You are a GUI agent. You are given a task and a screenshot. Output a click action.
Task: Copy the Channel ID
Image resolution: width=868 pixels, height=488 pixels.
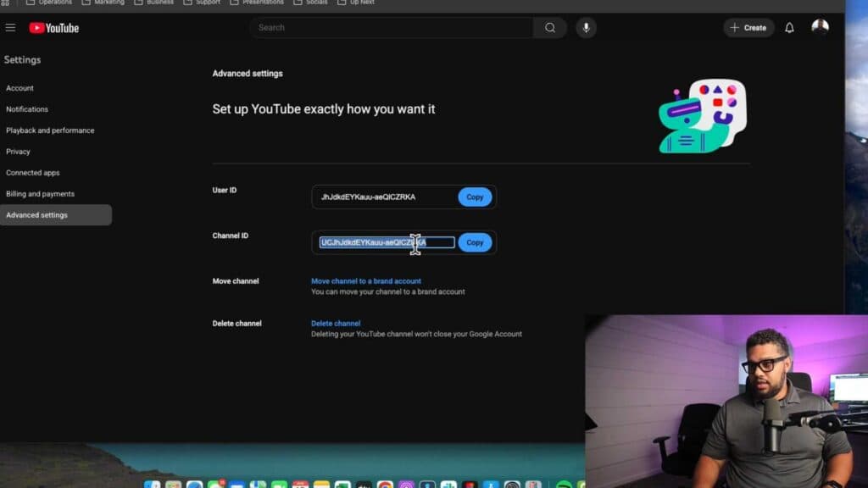tap(475, 242)
